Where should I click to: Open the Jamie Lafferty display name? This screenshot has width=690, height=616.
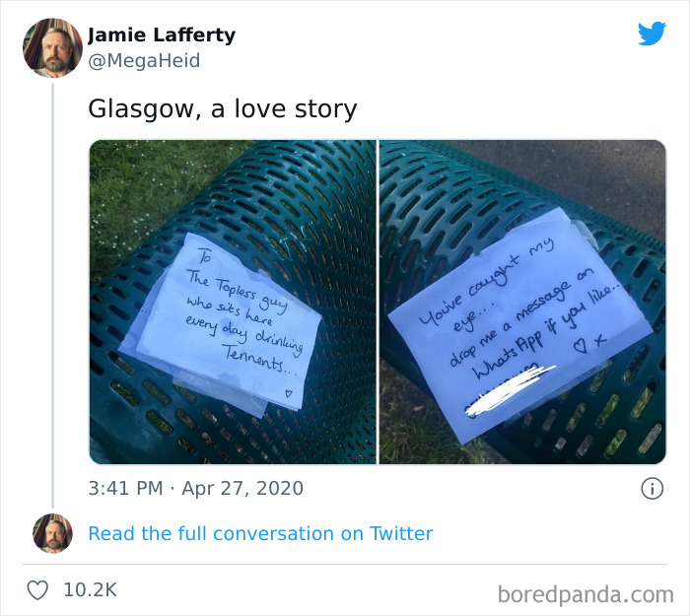(x=162, y=35)
